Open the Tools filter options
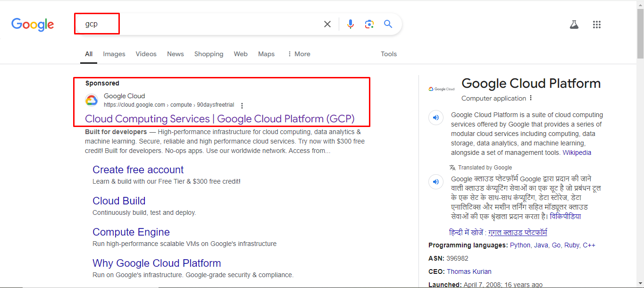Screen dimensions: 644x288 pyautogui.click(x=389, y=54)
